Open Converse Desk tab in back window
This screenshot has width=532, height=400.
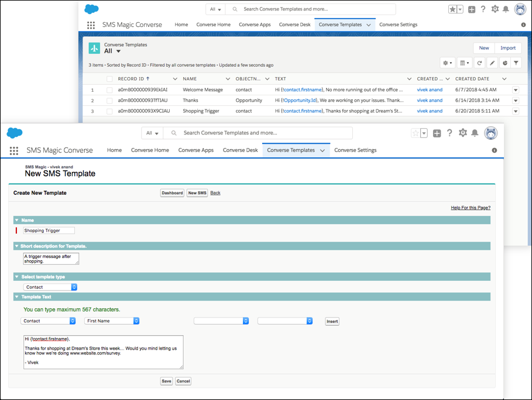[x=294, y=25]
